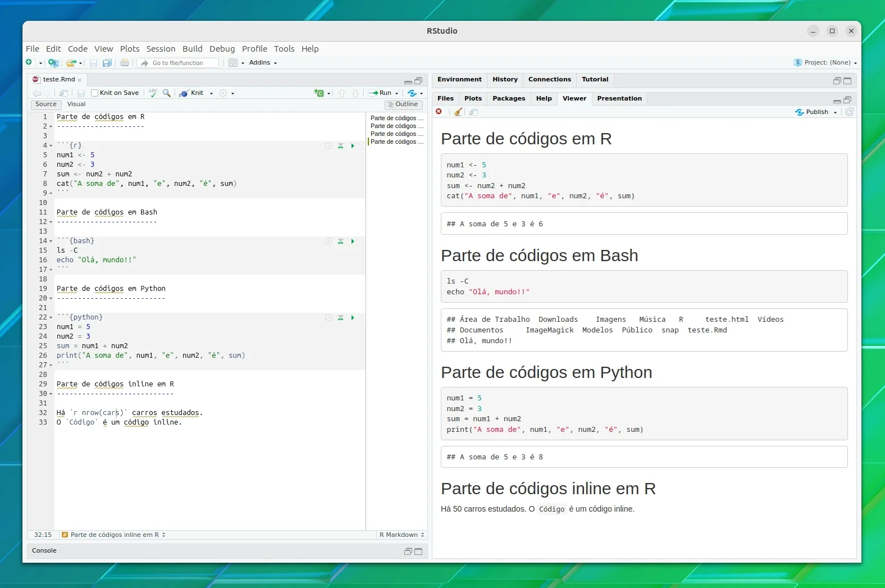Enable the Knit on Save checkbox
This screenshot has width=885, height=588.
click(x=94, y=93)
